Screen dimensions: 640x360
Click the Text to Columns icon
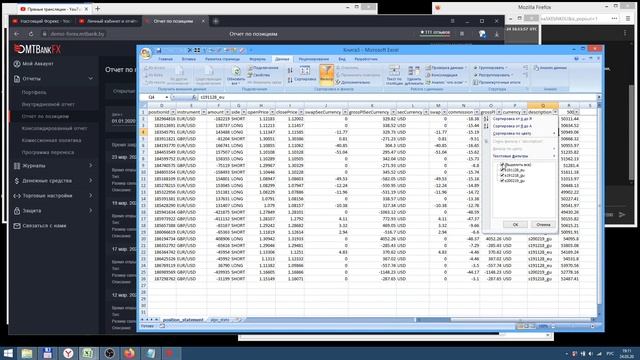394,75
